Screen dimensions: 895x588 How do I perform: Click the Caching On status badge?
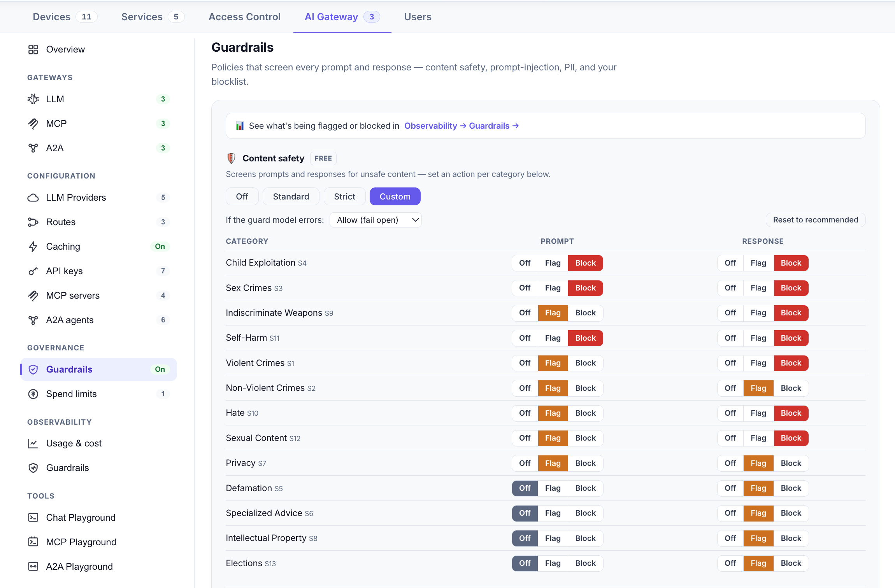pyautogui.click(x=160, y=247)
